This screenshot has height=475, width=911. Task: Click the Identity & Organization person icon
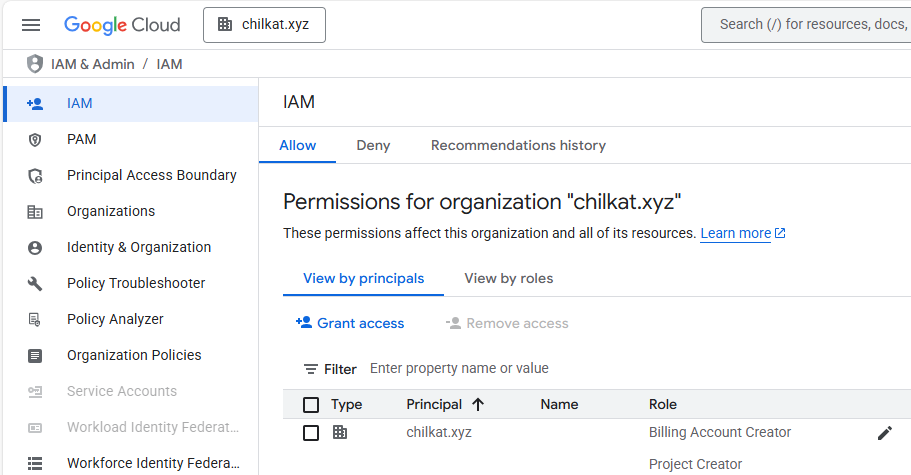[x=35, y=248]
